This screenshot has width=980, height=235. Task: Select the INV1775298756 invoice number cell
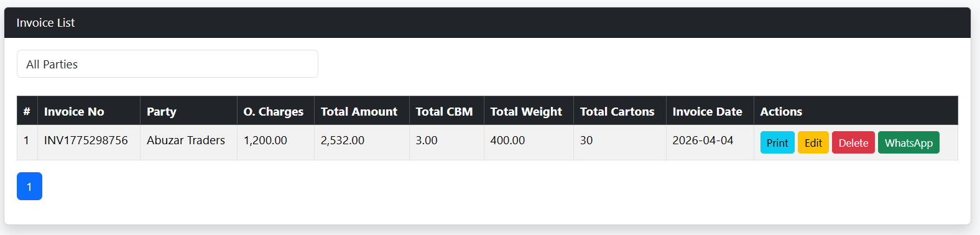point(86,141)
